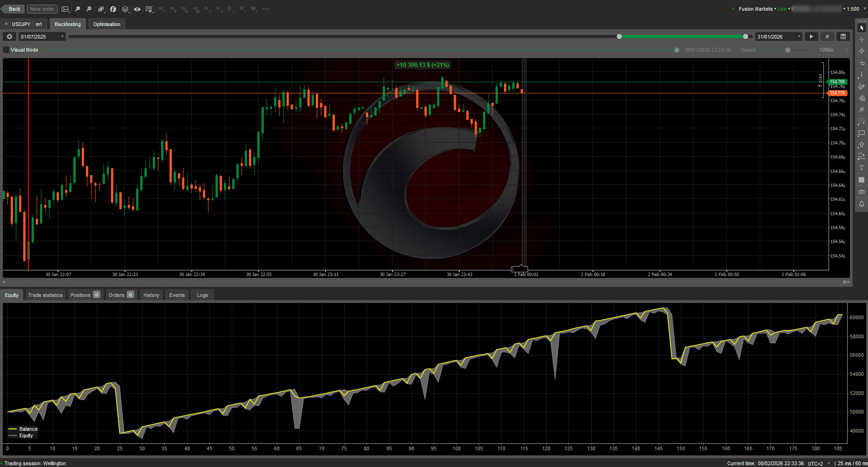Image resolution: width=868 pixels, height=467 pixels.
Task: Select the m5 timeframe toggle
Action: pos(172,9)
